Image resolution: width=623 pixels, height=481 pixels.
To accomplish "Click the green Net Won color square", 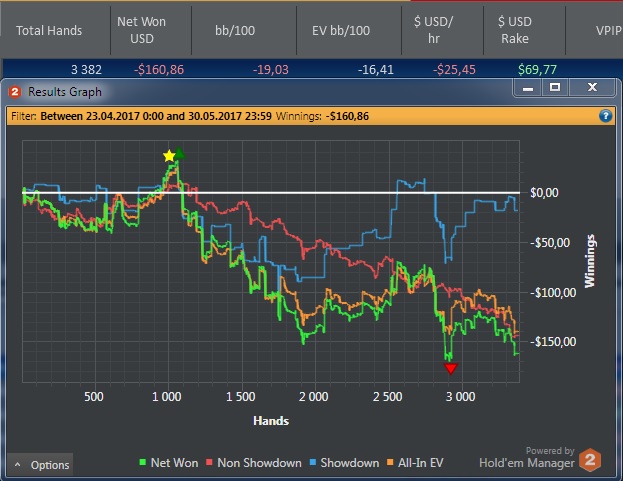I will pos(143,462).
